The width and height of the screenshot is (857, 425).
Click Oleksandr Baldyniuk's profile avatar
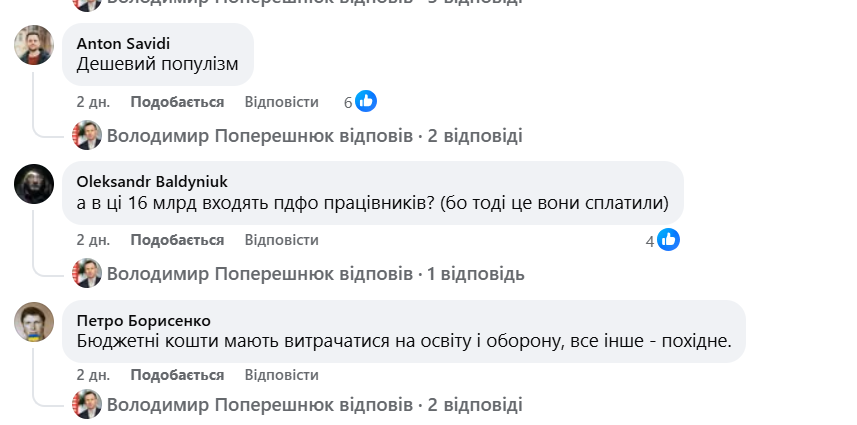pos(34,183)
